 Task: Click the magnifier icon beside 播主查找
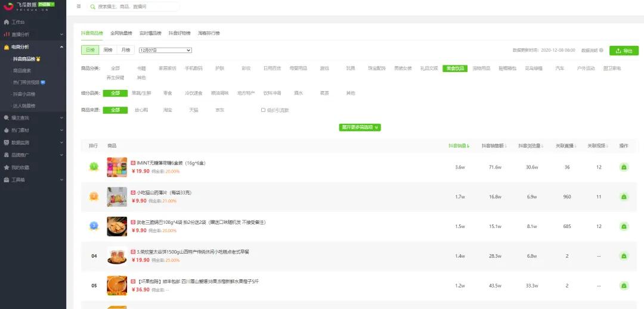[6, 118]
